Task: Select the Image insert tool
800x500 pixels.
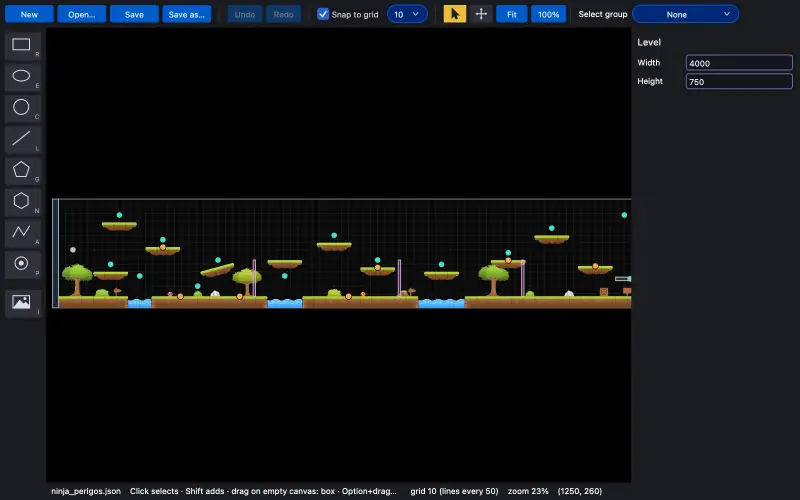Action: (x=23, y=303)
